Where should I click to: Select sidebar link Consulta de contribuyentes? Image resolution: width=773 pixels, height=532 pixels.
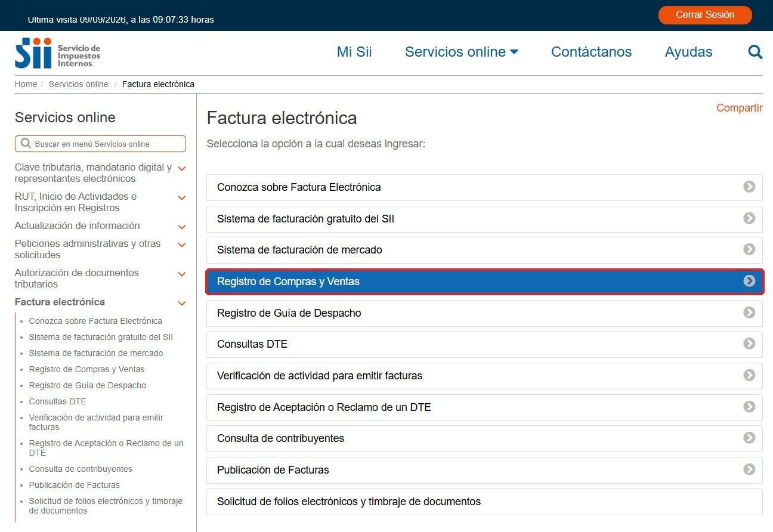pyautogui.click(x=81, y=469)
